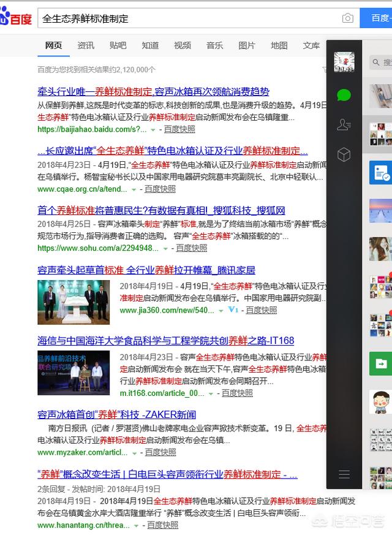Open the WeChat hamburger menu at bottom

click(344, 474)
